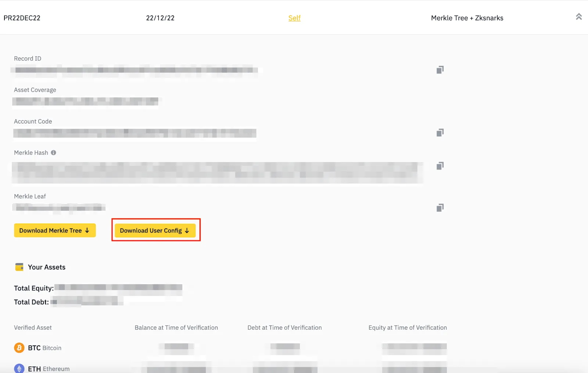Screen dimensions: 588x373
Task: Copy the Merkle Hash value
Action: tap(440, 166)
